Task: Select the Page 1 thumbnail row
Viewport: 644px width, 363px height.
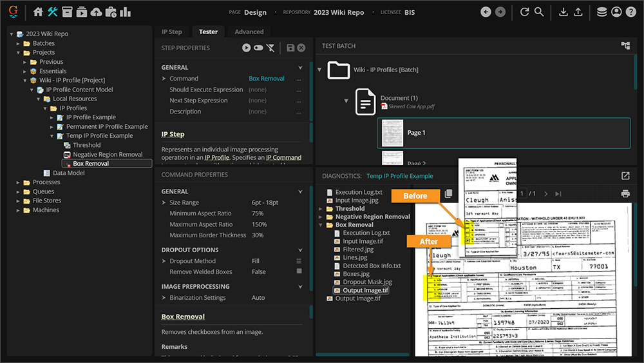Action: pyautogui.click(x=504, y=133)
